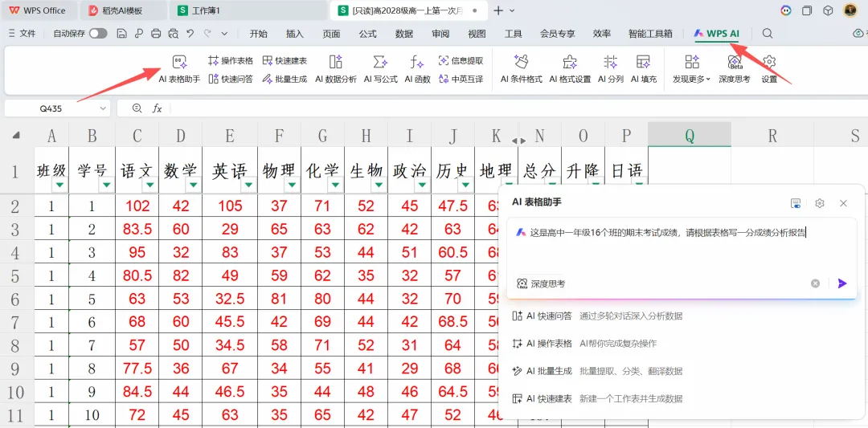Launch AI 数据分析

point(335,70)
